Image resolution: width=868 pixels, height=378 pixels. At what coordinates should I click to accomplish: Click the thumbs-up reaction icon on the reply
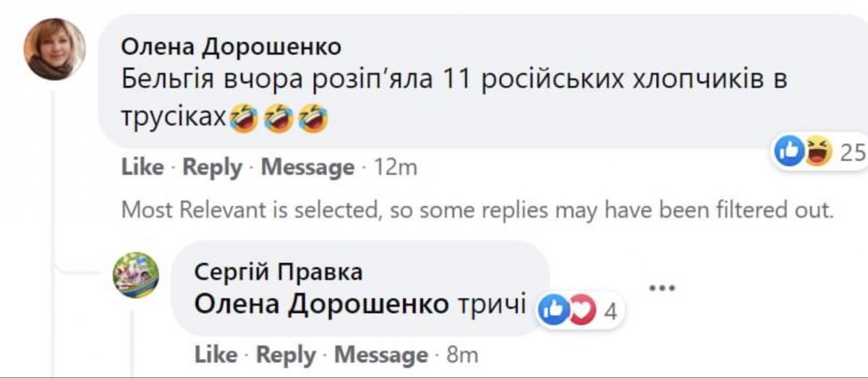553,311
